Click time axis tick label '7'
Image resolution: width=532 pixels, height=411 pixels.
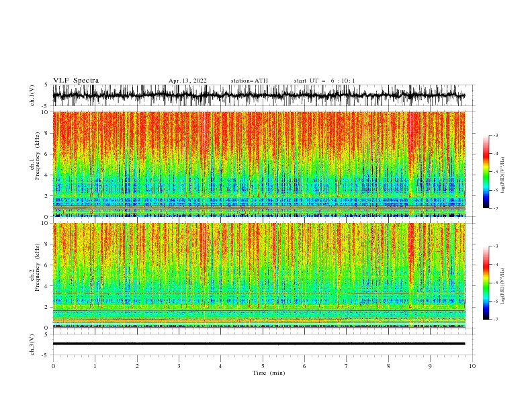point(347,366)
